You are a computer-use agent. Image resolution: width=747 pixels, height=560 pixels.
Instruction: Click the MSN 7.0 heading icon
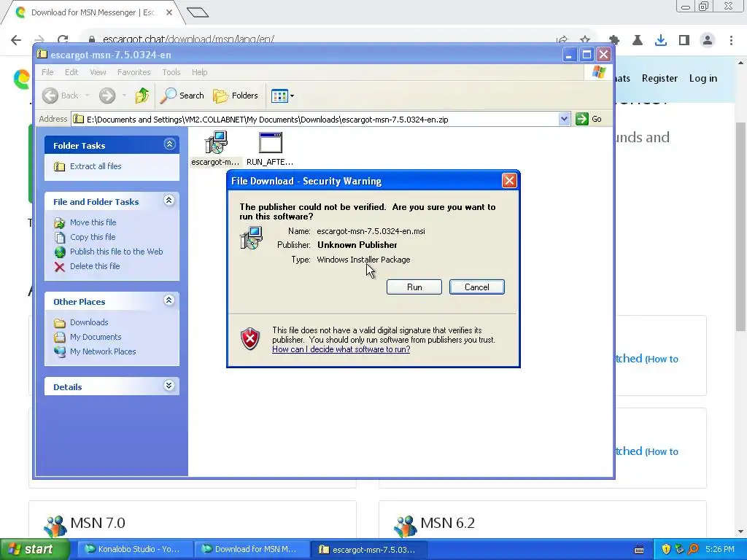(x=55, y=525)
